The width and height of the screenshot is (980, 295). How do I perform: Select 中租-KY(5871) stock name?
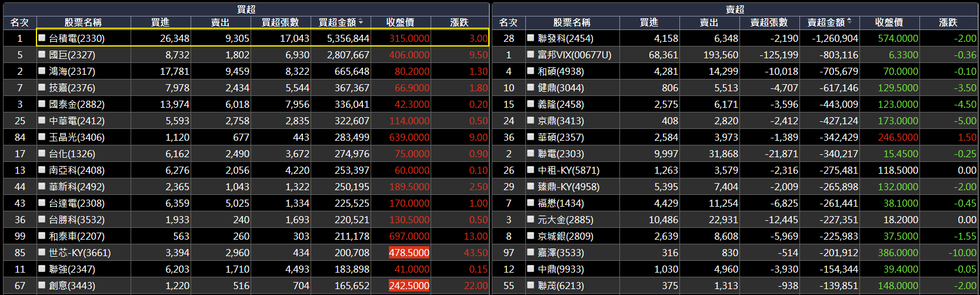point(568,170)
